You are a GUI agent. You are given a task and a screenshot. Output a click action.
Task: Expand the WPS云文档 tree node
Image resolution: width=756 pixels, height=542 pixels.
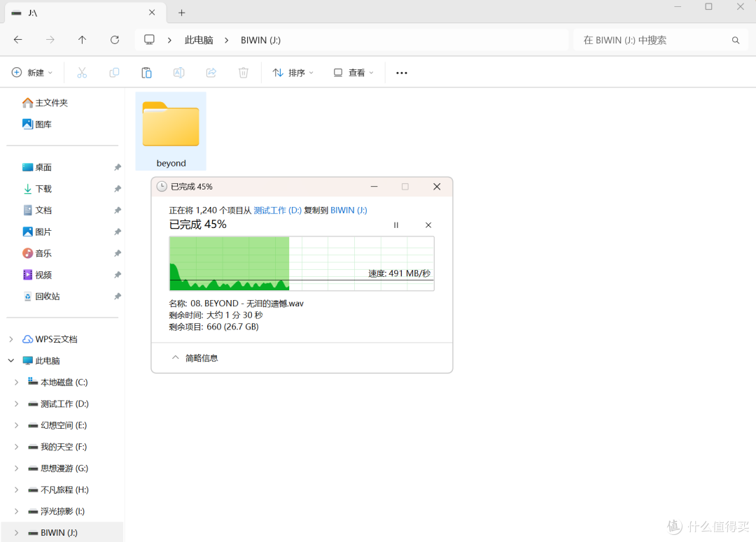click(11, 339)
